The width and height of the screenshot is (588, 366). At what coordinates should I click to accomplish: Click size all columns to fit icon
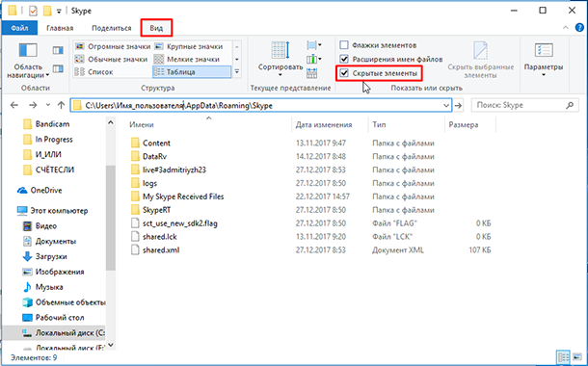pyautogui.click(x=311, y=73)
